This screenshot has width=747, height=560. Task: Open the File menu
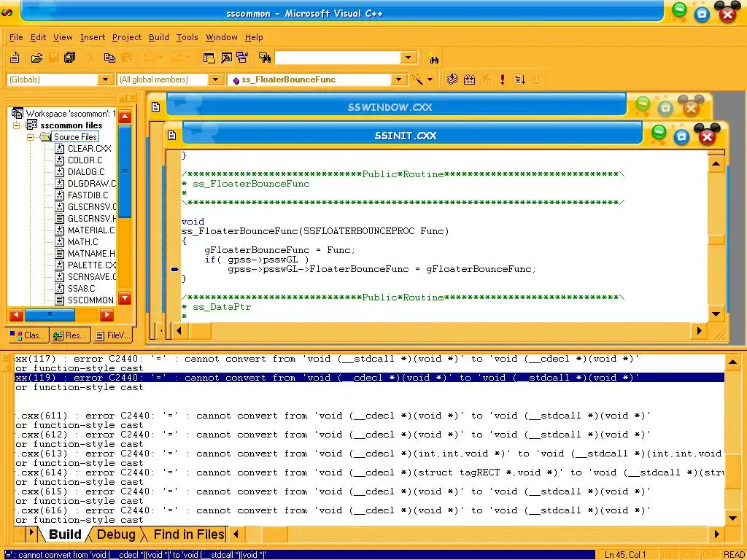pos(16,37)
